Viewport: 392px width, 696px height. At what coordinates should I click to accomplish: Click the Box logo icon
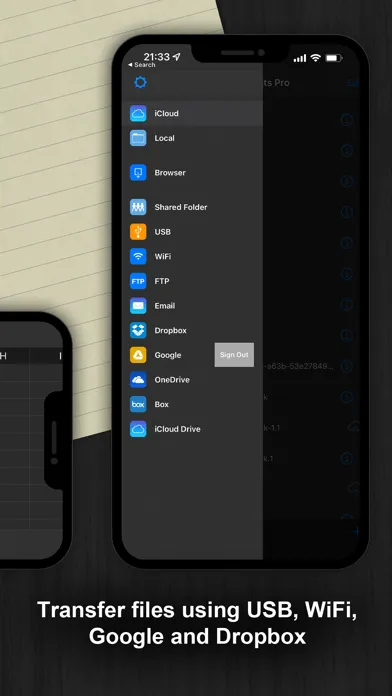[138, 404]
